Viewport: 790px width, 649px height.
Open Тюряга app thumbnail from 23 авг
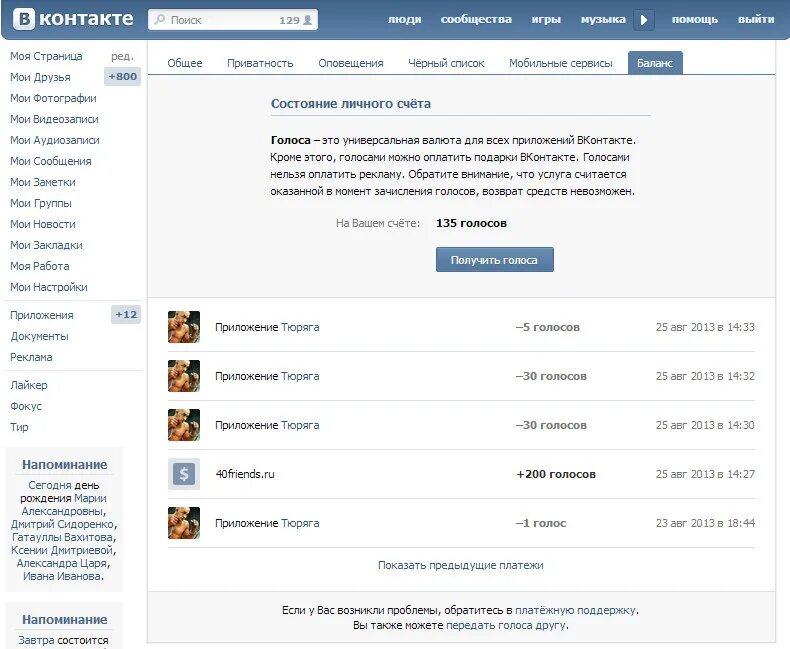(184, 523)
